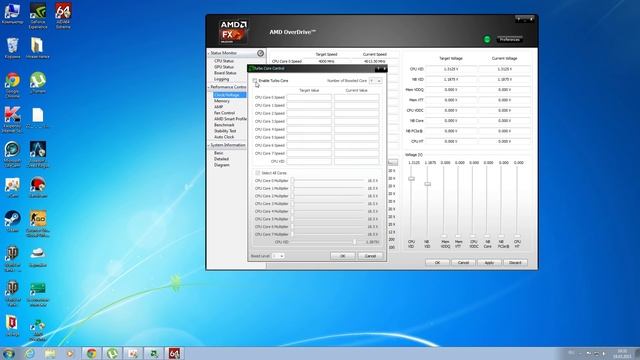Open GPU Status in the sidebar
Image resolution: width=640 pixels, height=360 pixels.
[x=224, y=67]
